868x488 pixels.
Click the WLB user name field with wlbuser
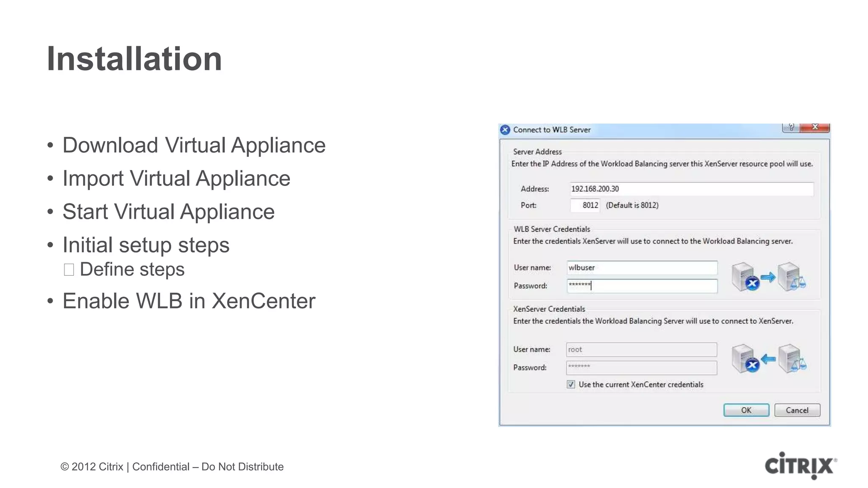[x=642, y=268]
